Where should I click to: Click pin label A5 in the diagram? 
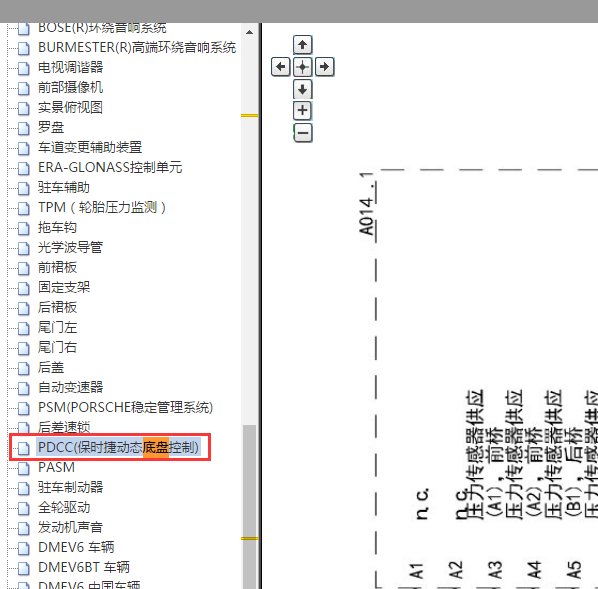tap(574, 571)
